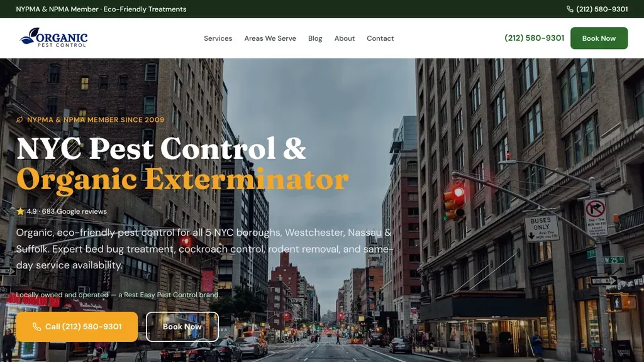644x362 pixels.
Task: Click the Organic Pest Control logo
Action: click(x=53, y=38)
